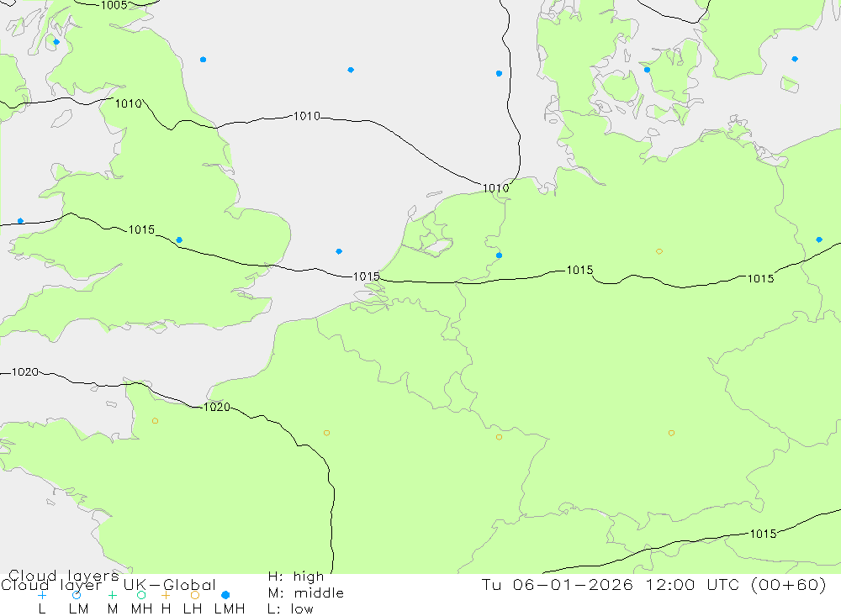Click the blue LMH dot in the southern North Sea
This screenshot has width=841, height=616.
(339, 251)
